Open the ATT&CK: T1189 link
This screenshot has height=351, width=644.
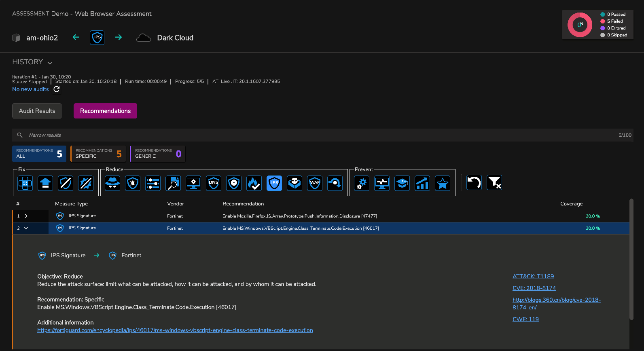click(533, 276)
